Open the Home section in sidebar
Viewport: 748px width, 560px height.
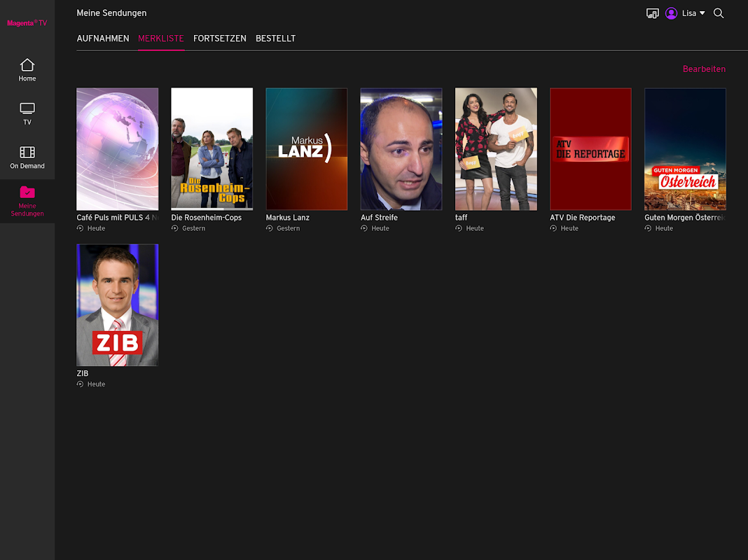(27, 69)
